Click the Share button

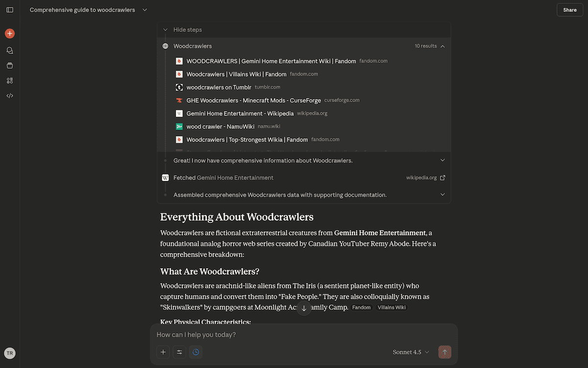[570, 10]
